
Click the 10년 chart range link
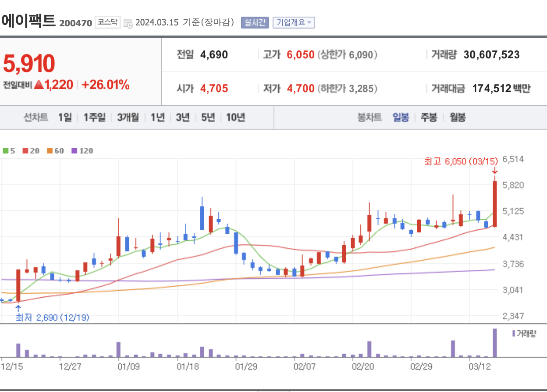(x=235, y=117)
